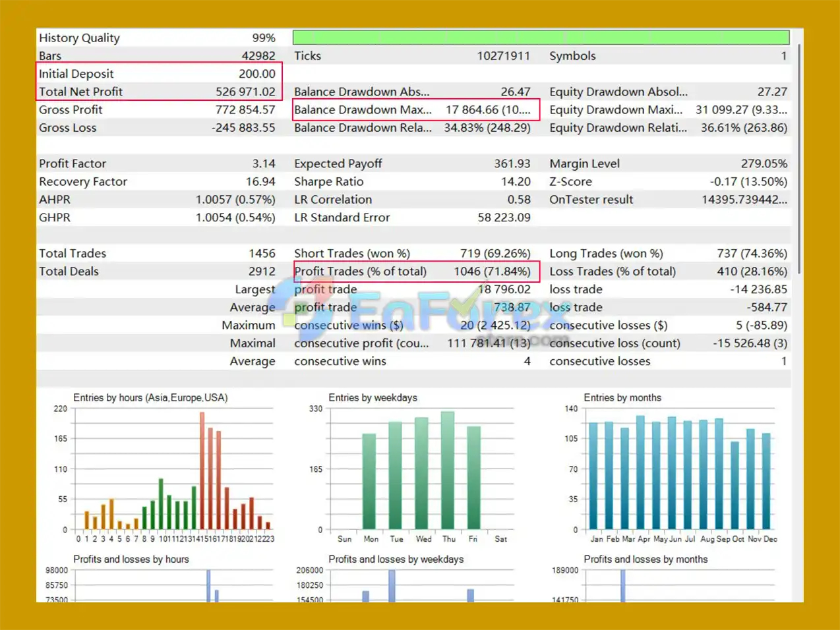
Task: Select the Total Trades value 1456
Action: click(262, 254)
